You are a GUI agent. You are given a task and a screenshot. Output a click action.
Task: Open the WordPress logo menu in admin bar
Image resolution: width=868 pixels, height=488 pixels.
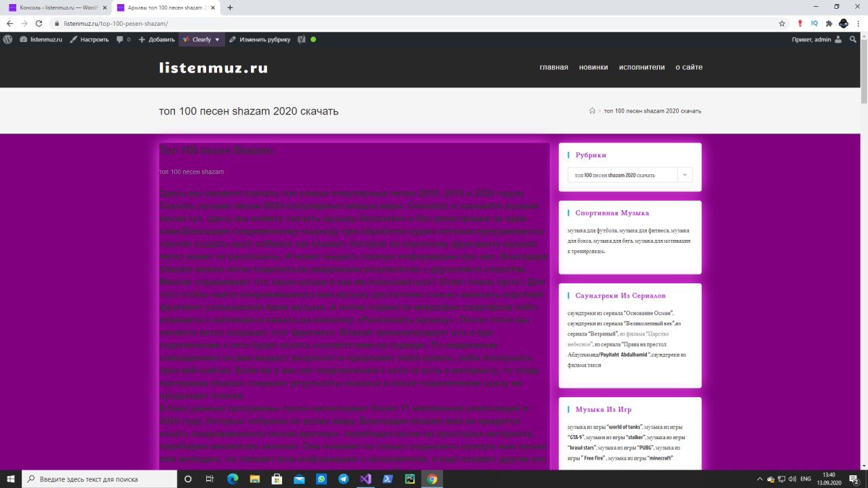[7, 39]
